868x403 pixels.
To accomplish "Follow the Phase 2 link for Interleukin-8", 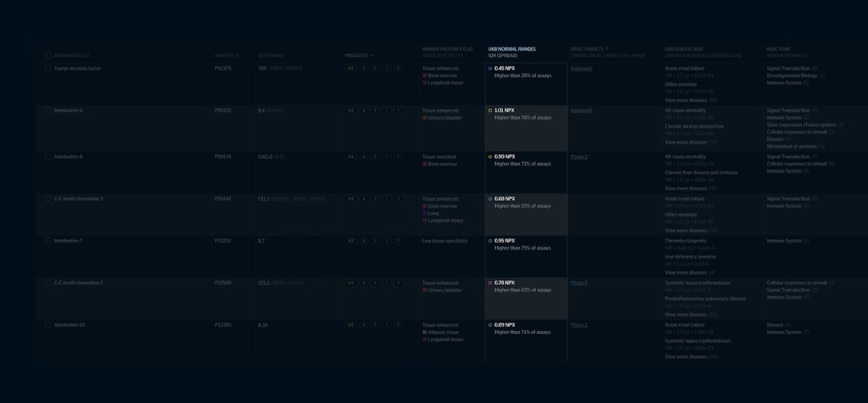I will coord(579,157).
